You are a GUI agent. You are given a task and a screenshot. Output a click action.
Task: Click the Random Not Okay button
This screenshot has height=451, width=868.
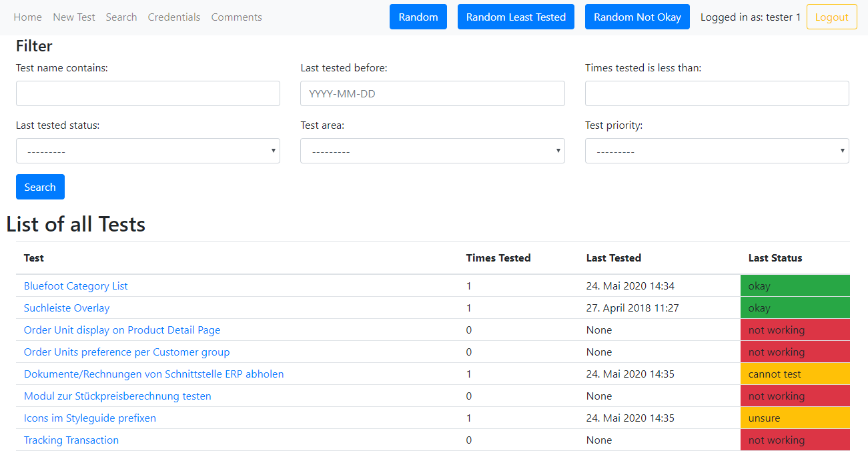click(637, 17)
